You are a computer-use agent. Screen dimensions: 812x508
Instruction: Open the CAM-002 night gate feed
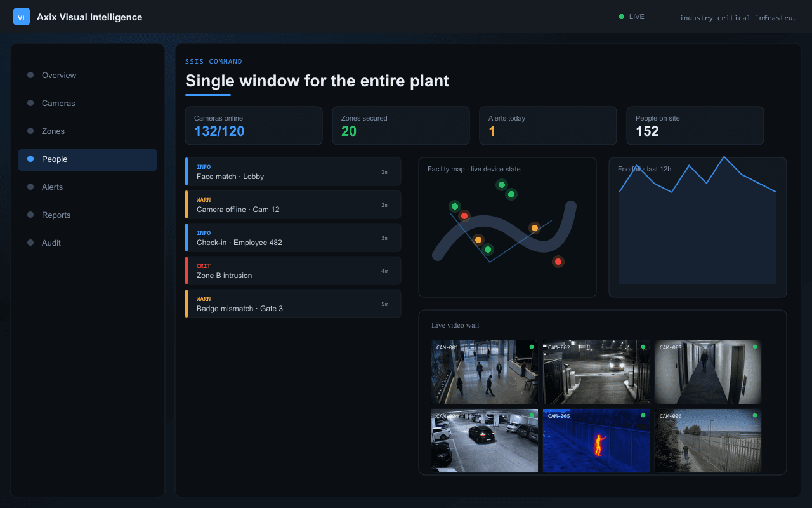pos(596,372)
